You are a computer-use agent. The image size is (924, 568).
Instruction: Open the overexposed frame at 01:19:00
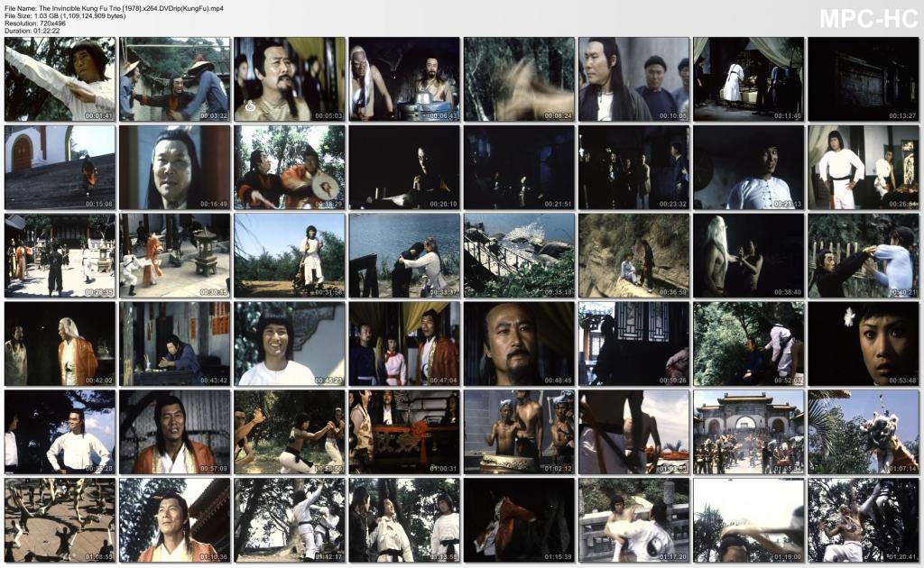pyautogui.click(x=748, y=519)
